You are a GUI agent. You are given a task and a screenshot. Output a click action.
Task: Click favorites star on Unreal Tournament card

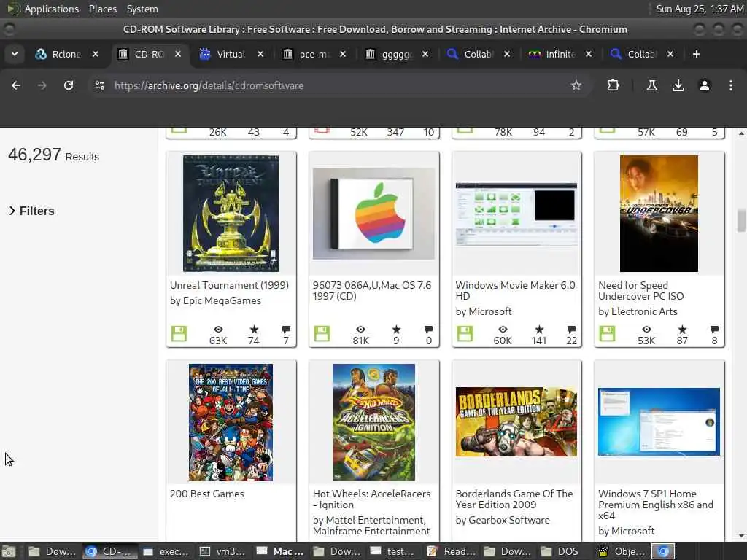[x=254, y=329]
